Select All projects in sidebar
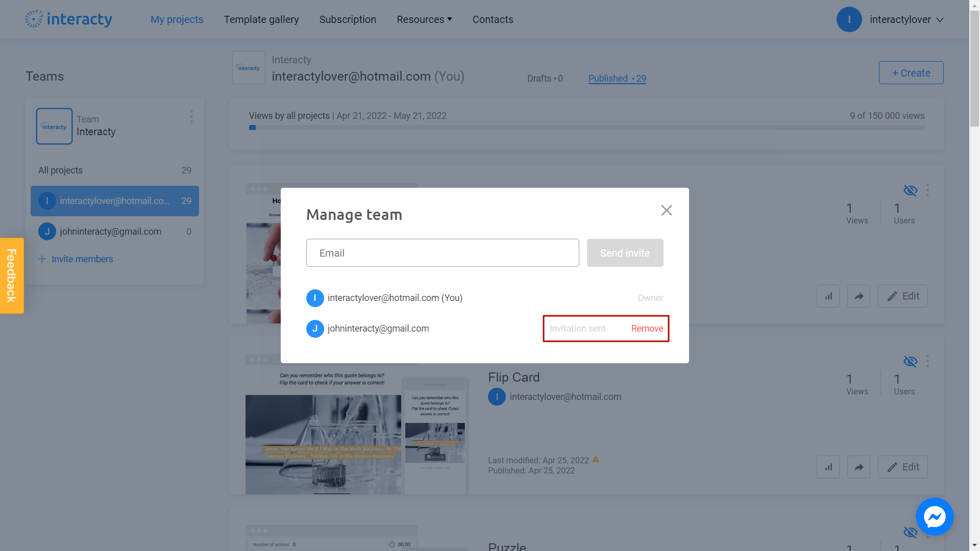The height and width of the screenshot is (551, 980). click(115, 170)
